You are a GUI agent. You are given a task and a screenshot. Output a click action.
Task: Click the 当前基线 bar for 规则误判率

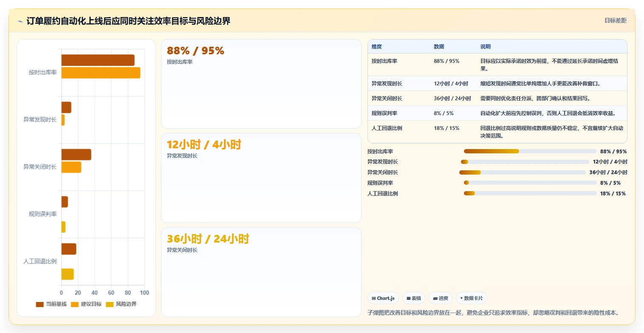point(65,202)
